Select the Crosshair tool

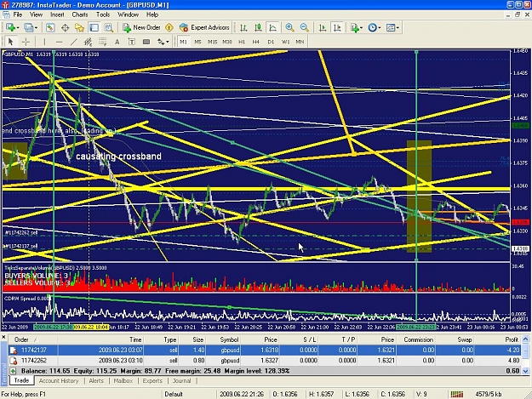click(26, 42)
